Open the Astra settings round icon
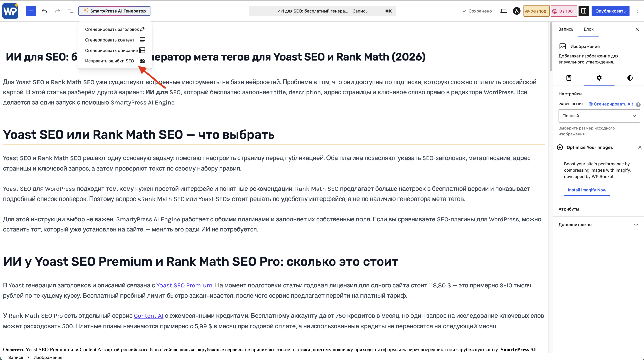 [516, 11]
